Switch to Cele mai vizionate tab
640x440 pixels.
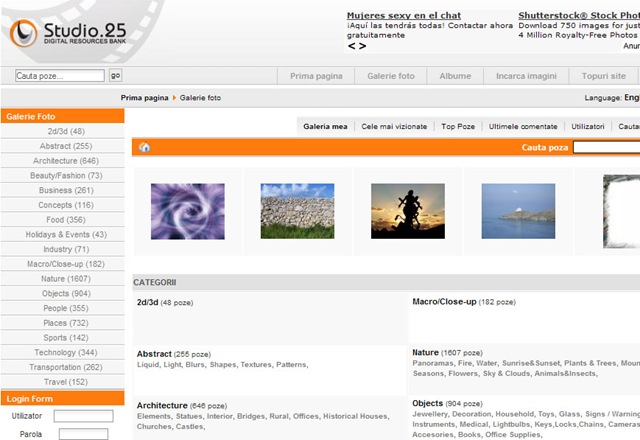point(394,127)
